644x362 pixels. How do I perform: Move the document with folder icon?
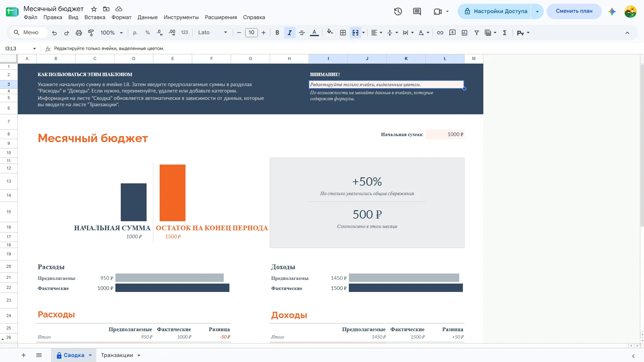click(x=106, y=9)
